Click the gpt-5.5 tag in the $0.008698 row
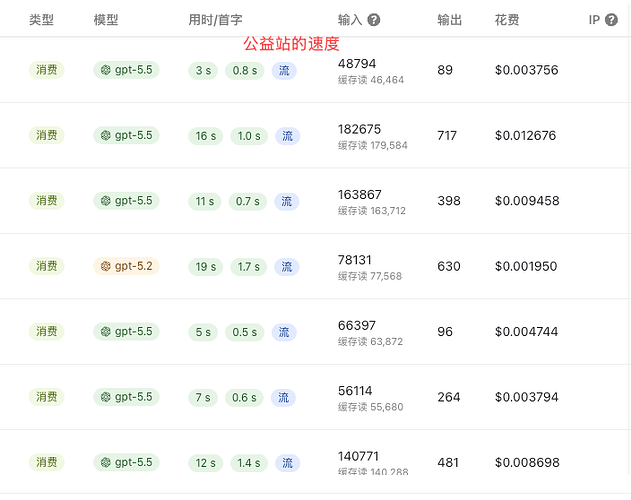Image resolution: width=631 pixels, height=500 pixels. 126,462
